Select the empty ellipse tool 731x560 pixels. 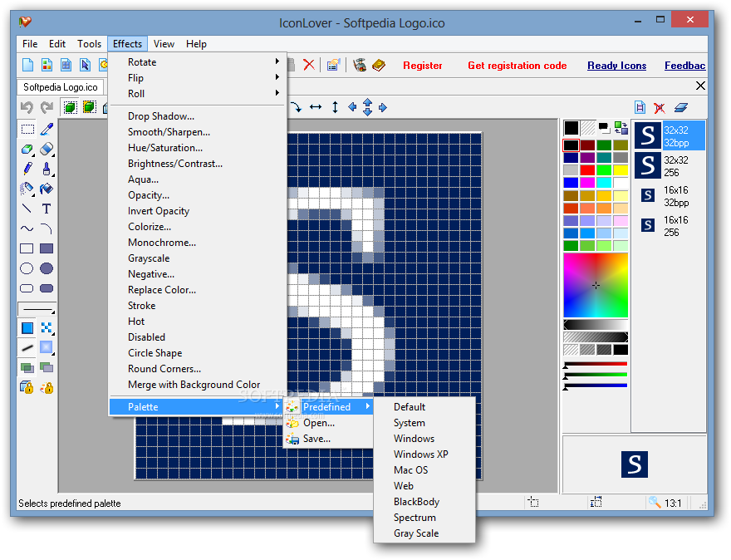click(x=27, y=268)
